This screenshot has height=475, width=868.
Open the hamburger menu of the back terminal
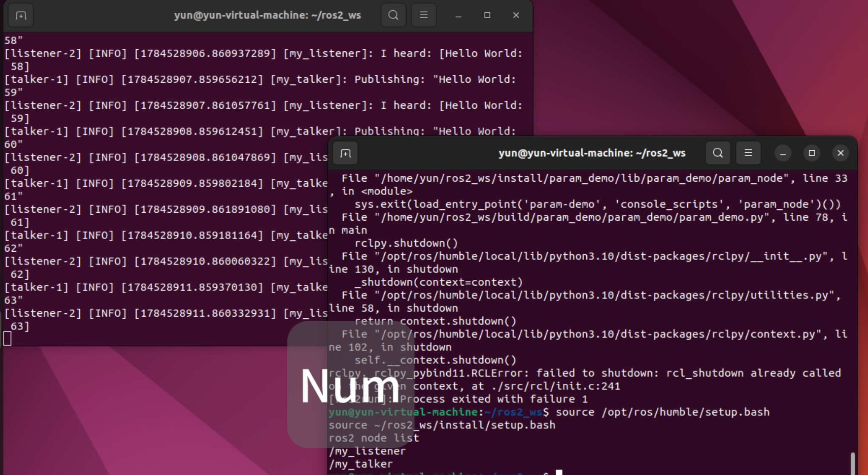(x=424, y=15)
